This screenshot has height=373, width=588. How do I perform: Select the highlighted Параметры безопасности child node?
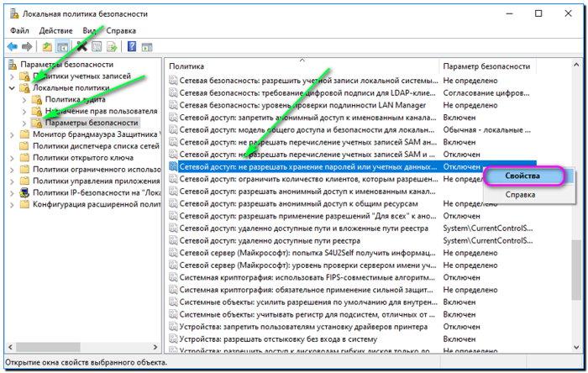(x=92, y=123)
